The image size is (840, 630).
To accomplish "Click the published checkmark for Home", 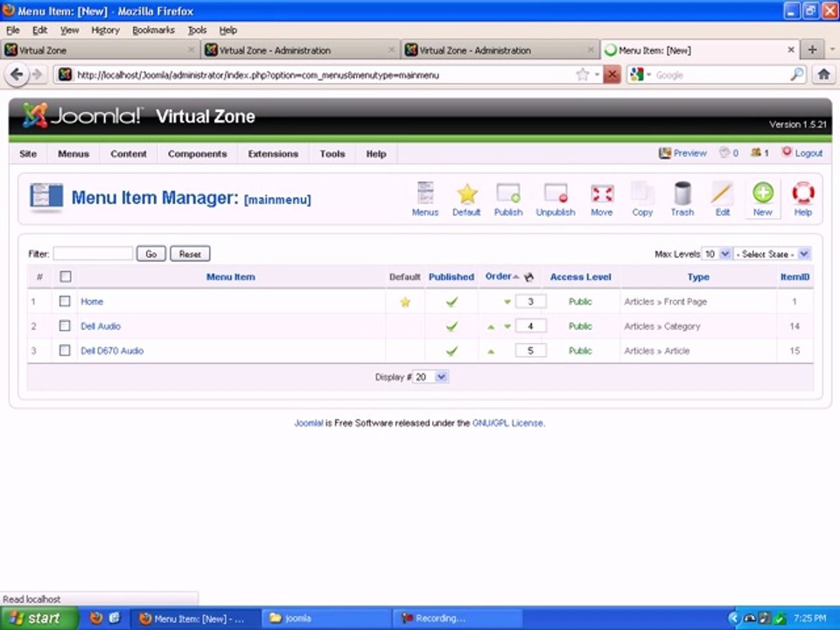I will point(451,302).
